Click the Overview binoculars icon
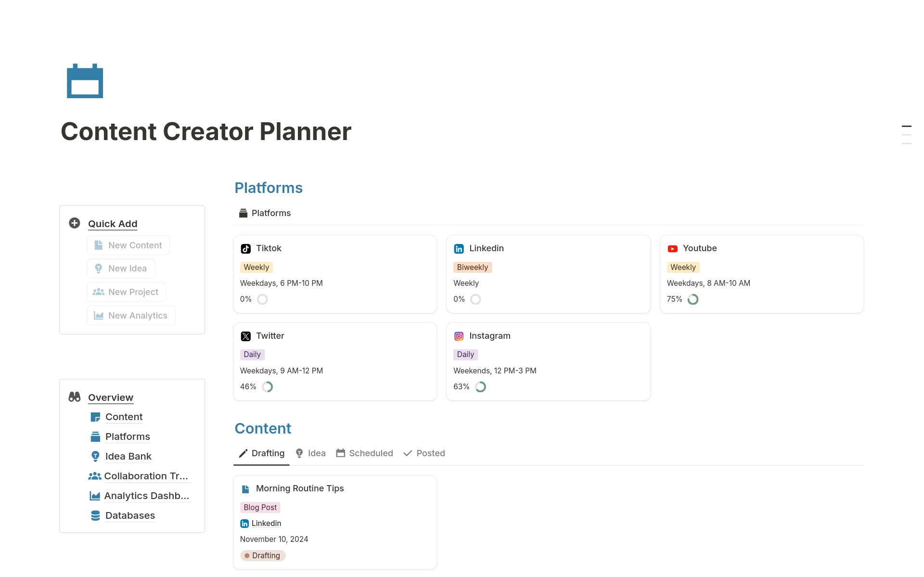 pyautogui.click(x=75, y=397)
